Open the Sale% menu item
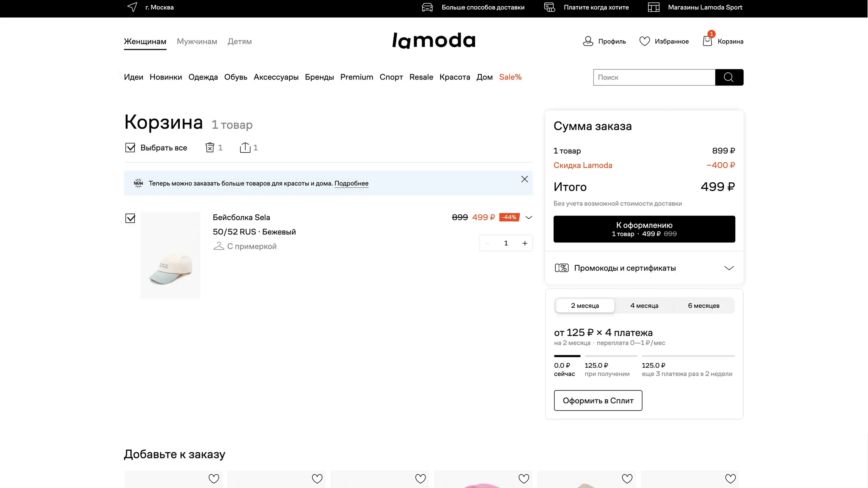This screenshot has height=488, width=868. (510, 77)
